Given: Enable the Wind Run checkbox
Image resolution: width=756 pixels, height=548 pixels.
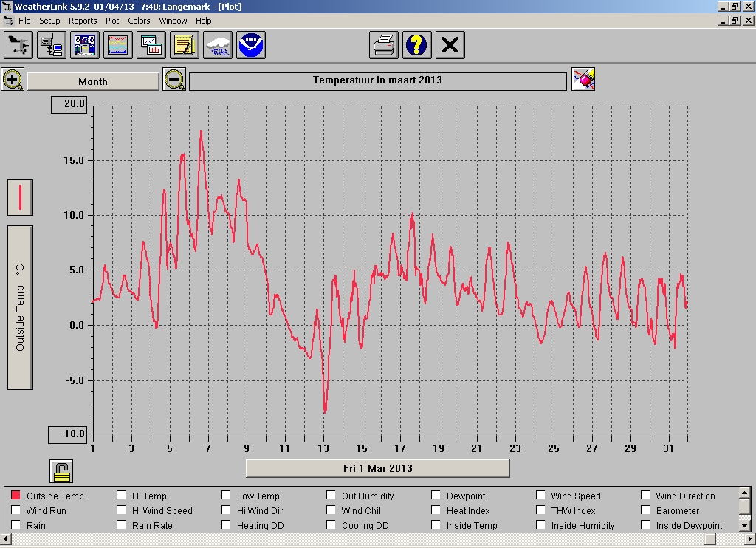Looking at the screenshot, I should (x=16, y=510).
